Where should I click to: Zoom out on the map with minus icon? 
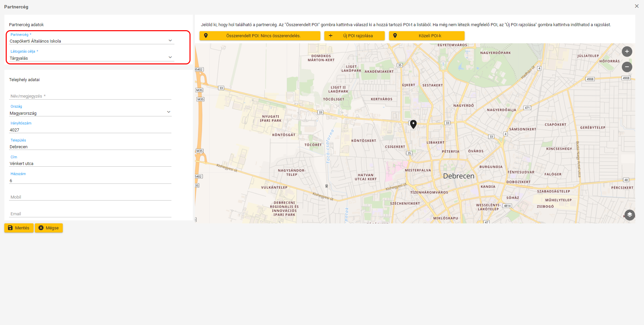click(x=627, y=67)
